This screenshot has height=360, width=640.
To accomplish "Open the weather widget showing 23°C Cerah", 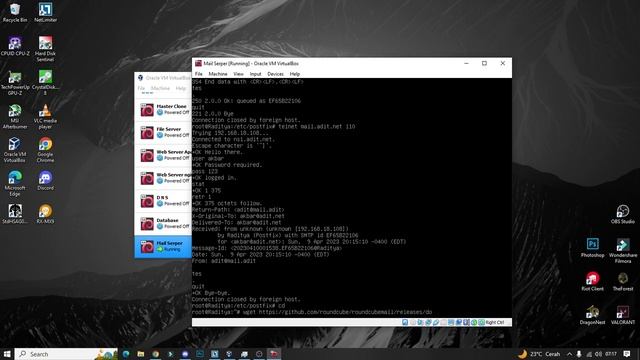I will point(539,354).
